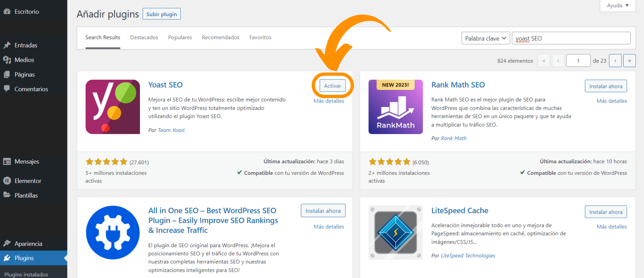Image resolution: width=644 pixels, height=278 pixels.
Task: Switch to Populares tab
Action: click(180, 37)
